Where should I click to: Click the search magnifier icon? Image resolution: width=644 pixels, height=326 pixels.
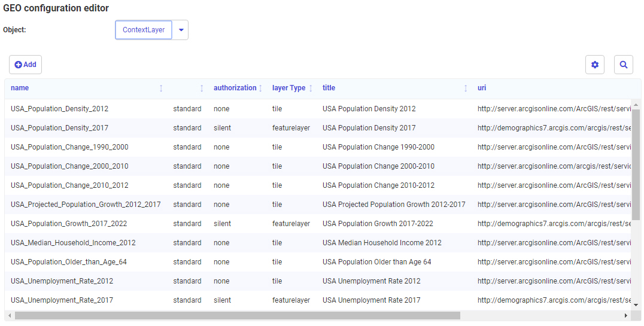point(623,65)
